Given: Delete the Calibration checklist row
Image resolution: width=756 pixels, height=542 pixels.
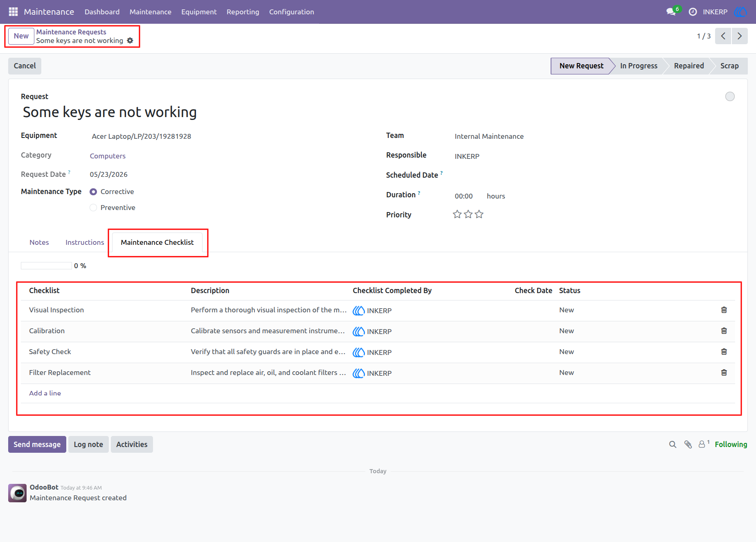Looking at the screenshot, I should tap(724, 331).
